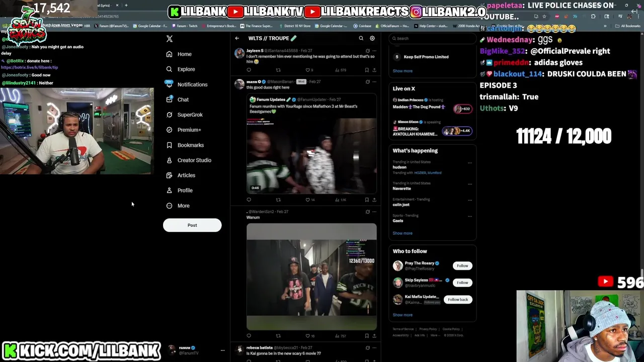Click the search magnifier in the community header
Viewport: 644px width, 362px height.
(x=361, y=38)
